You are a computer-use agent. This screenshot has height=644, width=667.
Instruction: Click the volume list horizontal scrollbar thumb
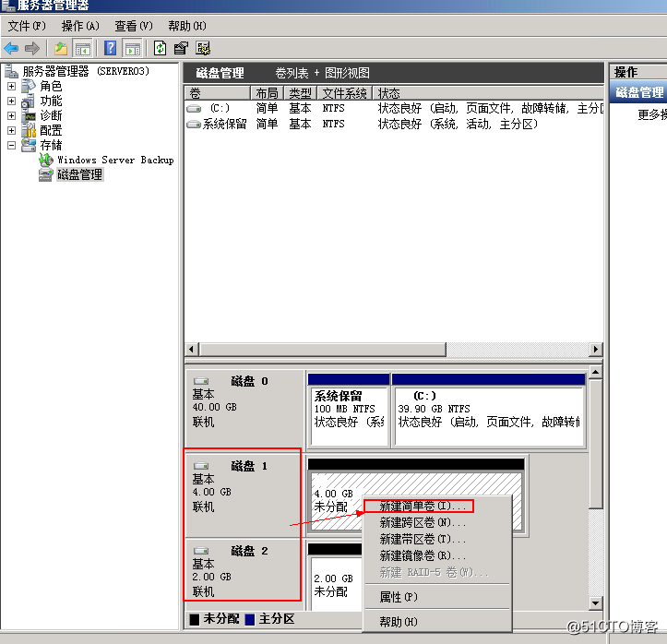[x=323, y=350]
